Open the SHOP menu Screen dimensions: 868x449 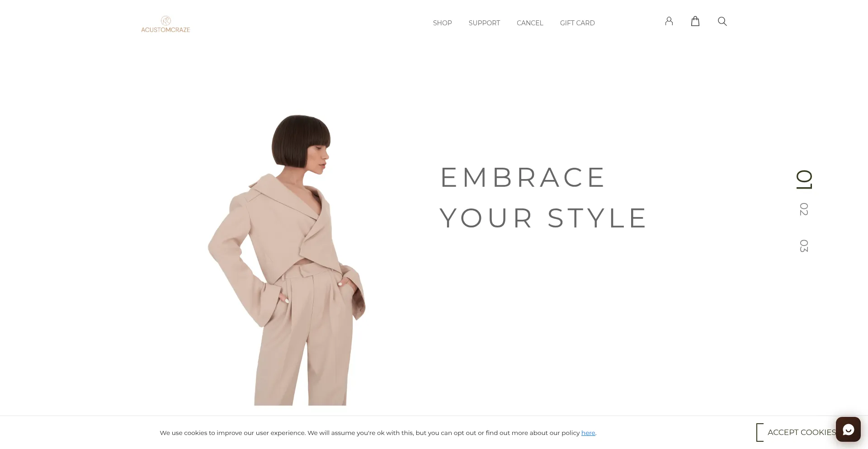tap(442, 23)
